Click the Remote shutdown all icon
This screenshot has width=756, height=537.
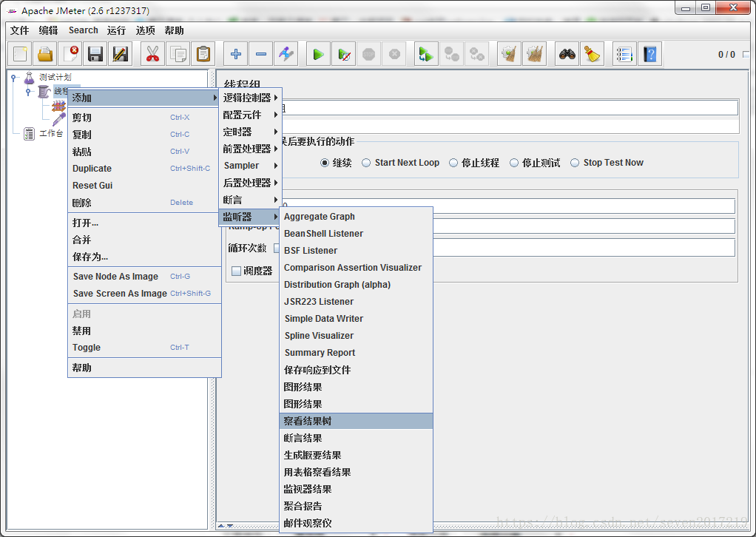click(476, 54)
